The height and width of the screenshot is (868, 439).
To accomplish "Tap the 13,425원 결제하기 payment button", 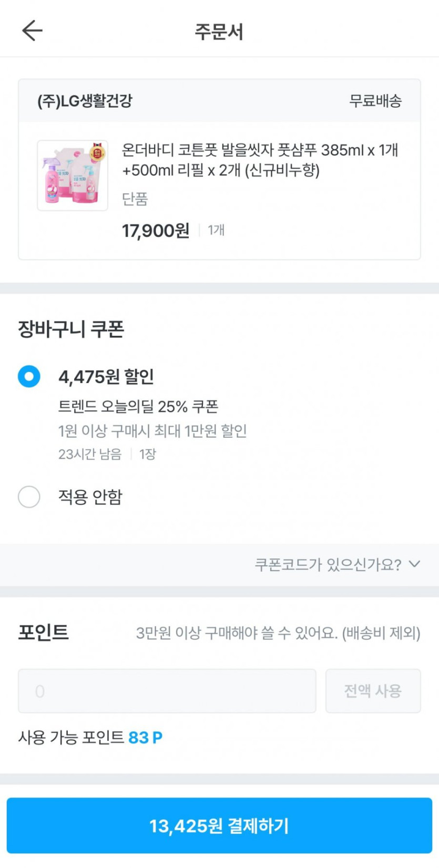I will coord(219,825).
